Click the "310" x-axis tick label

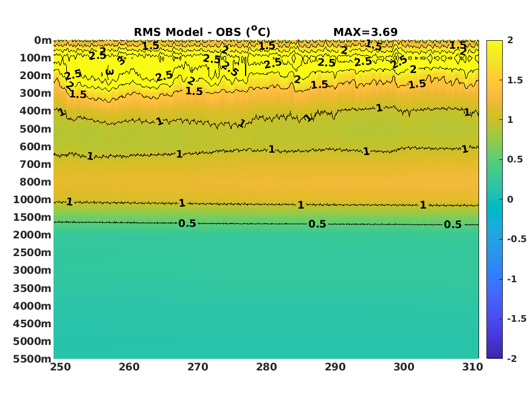(472, 367)
